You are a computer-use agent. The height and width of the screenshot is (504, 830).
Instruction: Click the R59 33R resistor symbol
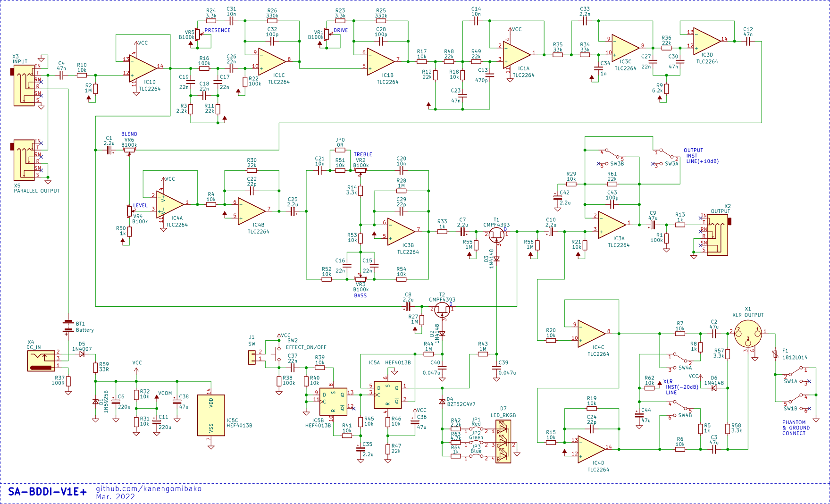(96, 367)
